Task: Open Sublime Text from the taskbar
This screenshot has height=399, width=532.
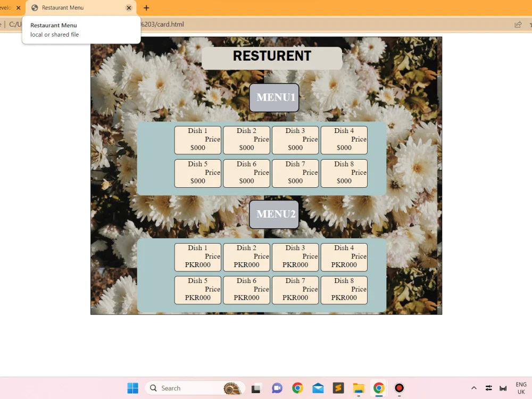Action: tap(338, 388)
